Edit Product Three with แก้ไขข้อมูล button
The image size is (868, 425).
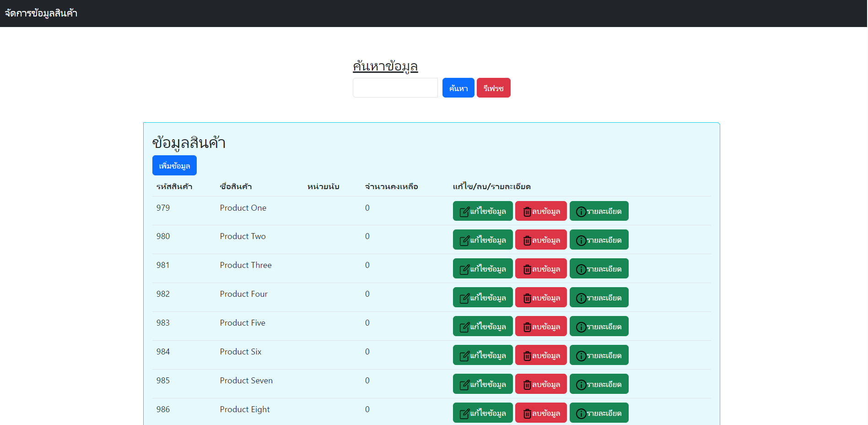point(483,269)
